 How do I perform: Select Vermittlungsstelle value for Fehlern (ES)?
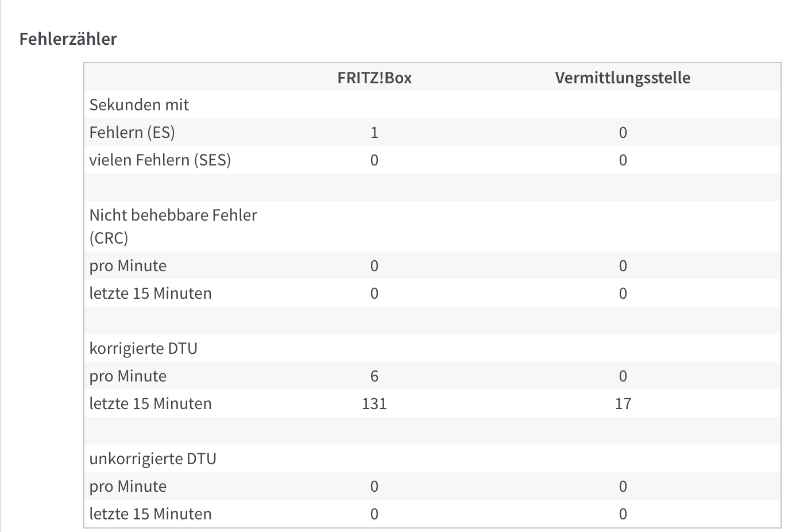tap(623, 133)
